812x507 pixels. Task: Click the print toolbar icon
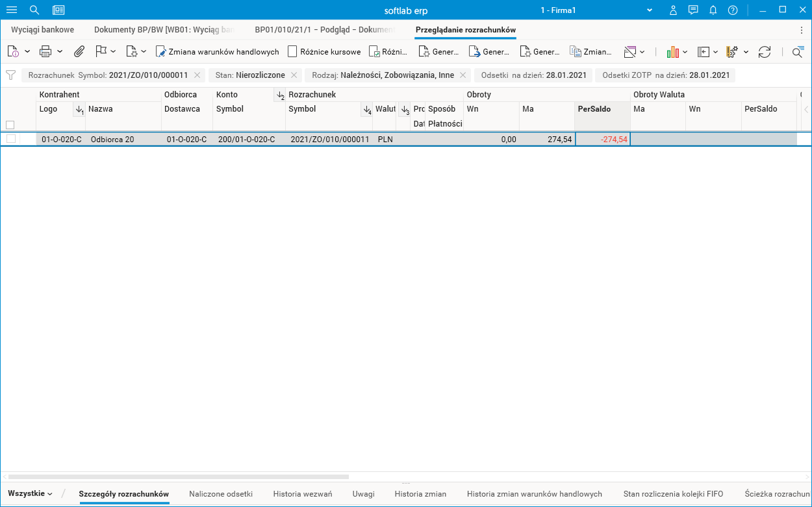(45, 51)
